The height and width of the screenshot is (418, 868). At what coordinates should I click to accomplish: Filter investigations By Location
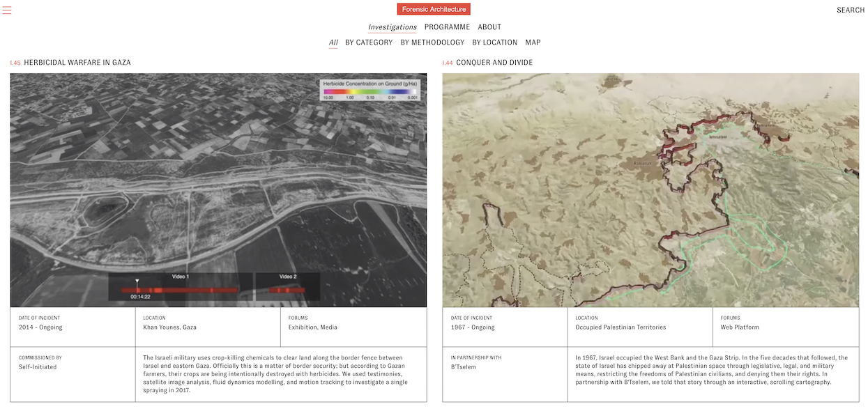pyautogui.click(x=494, y=42)
